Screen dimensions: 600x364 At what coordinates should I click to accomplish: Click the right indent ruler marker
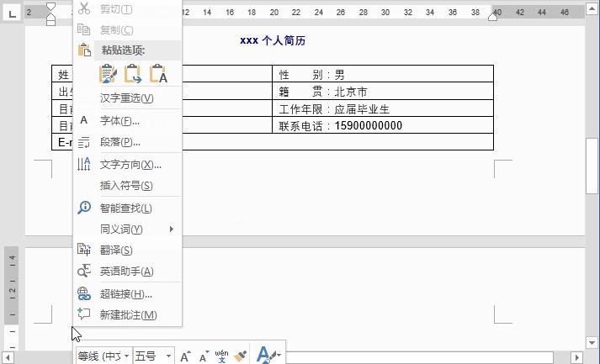tap(493, 16)
